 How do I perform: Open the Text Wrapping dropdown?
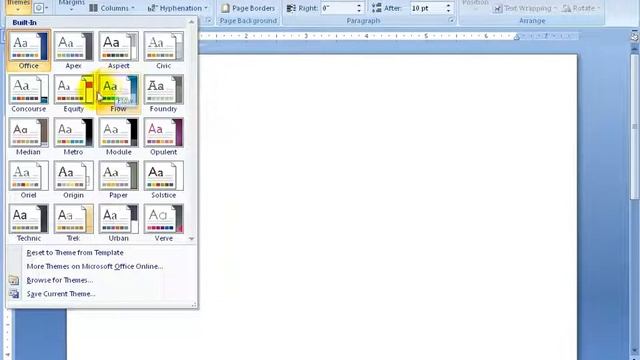point(525,8)
